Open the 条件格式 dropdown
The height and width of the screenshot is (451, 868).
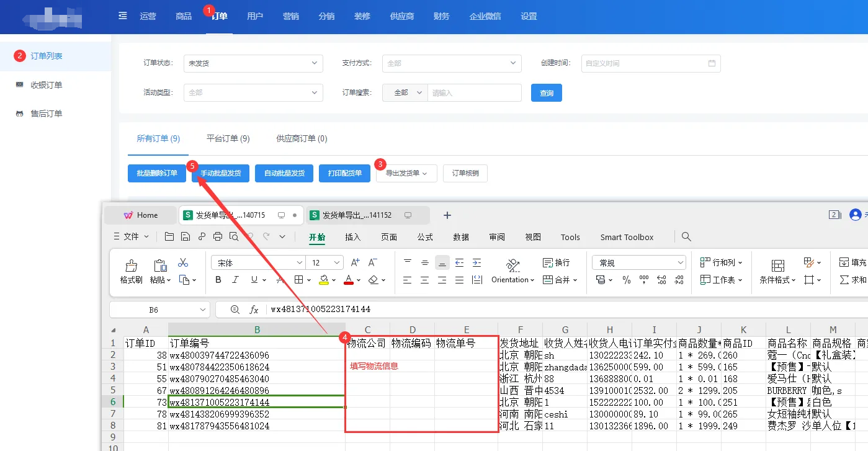(778, 280)
